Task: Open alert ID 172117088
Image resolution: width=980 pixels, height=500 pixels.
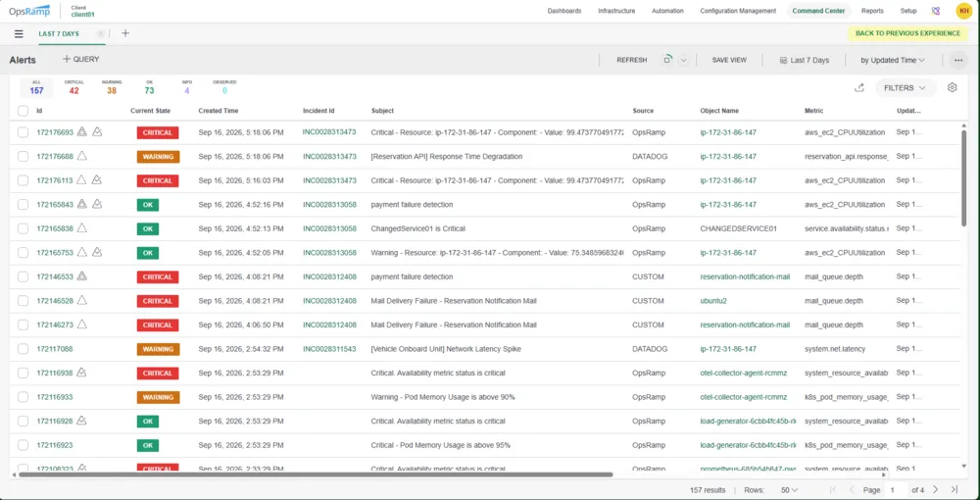Action: 54,349
